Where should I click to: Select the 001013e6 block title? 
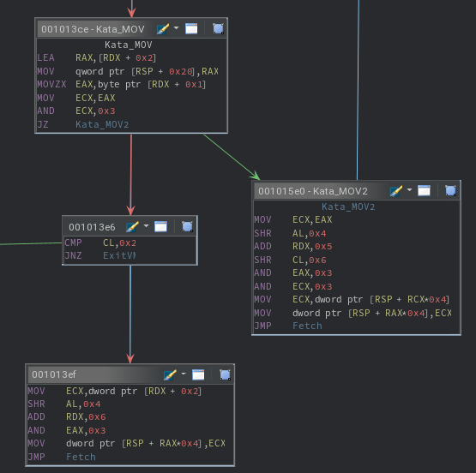pos(92,227)
